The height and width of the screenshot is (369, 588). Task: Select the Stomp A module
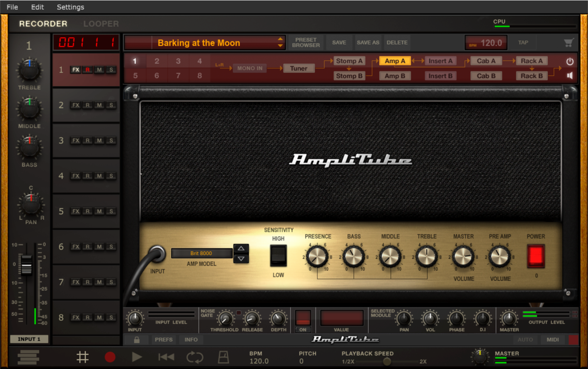(349, 61)
